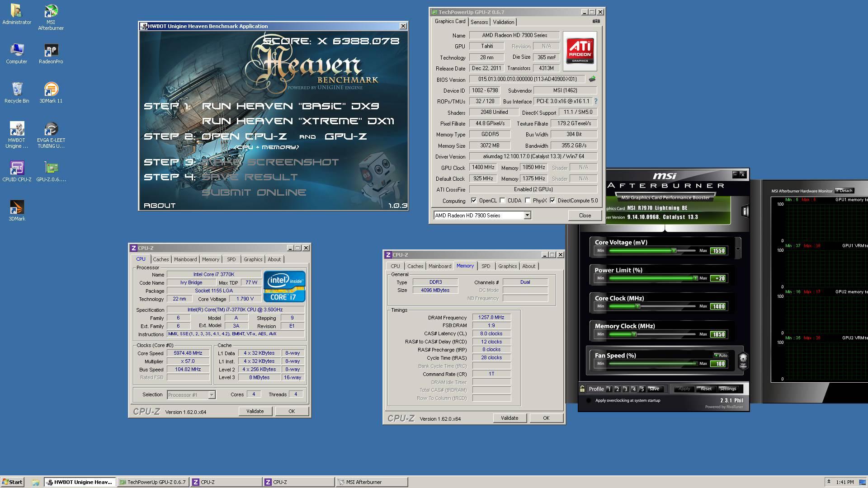
Task: Open the Caches tab in left CPU-Z
Action: click(x=160, y=259)
